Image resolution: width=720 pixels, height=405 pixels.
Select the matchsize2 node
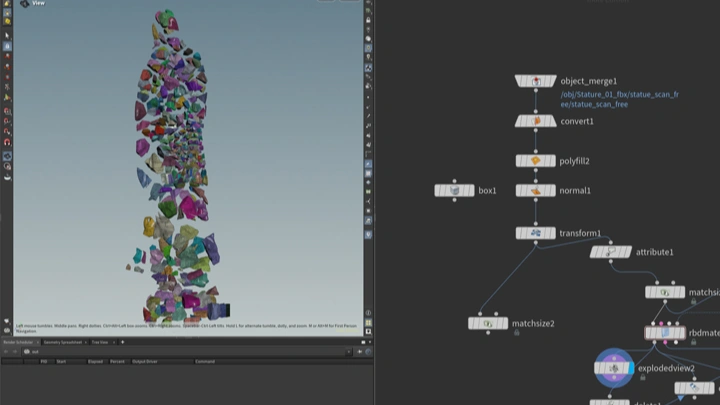pos(488,324)
